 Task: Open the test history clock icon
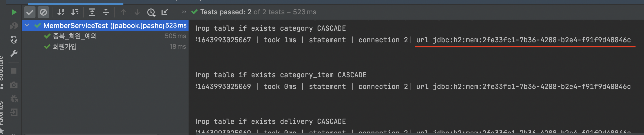(x=151, y=12)
